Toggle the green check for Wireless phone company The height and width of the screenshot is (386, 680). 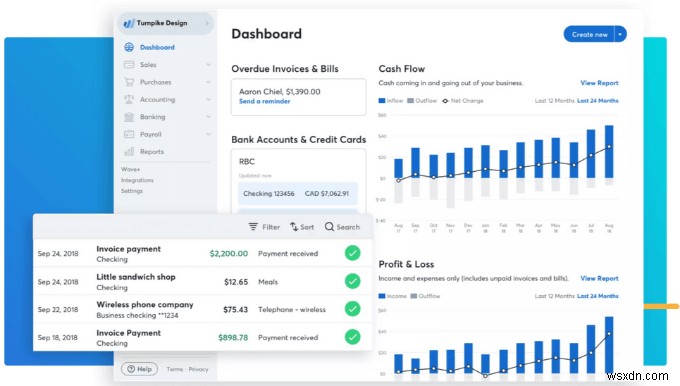(353, 309)
